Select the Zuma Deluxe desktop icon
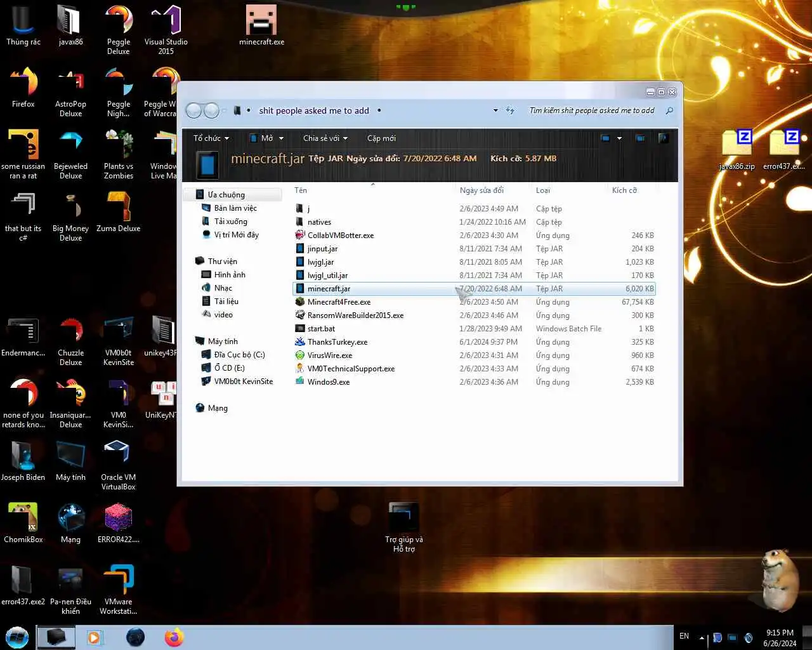Screen dimensions: 812x650 coord(119,213)
